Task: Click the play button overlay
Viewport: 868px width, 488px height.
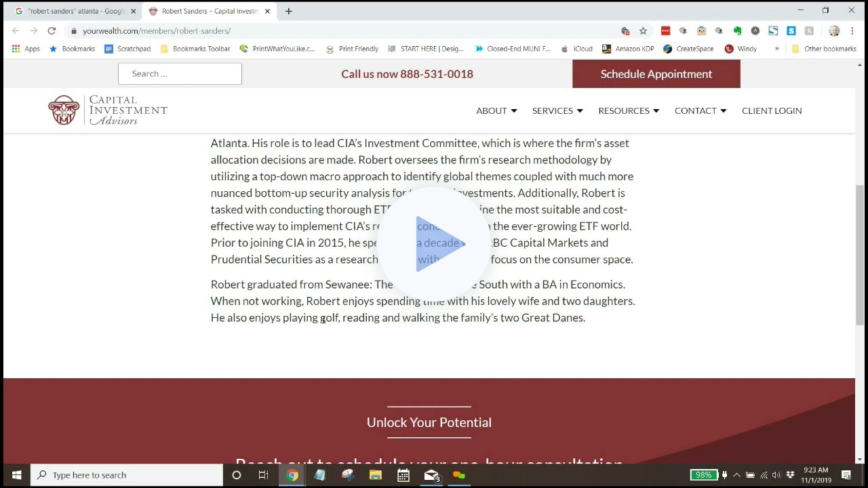Action: pyautogui.click(x=439, y=243)
